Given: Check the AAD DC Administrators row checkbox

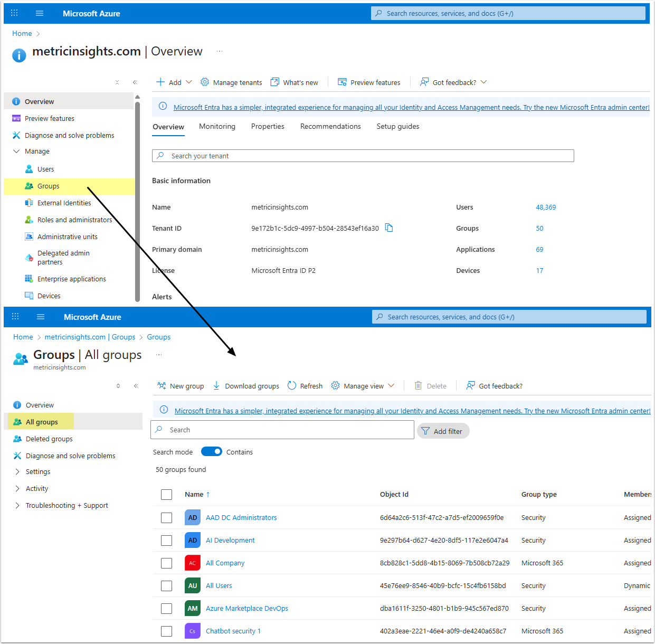Looking at the screenshot, I should [x=167, y=518].
